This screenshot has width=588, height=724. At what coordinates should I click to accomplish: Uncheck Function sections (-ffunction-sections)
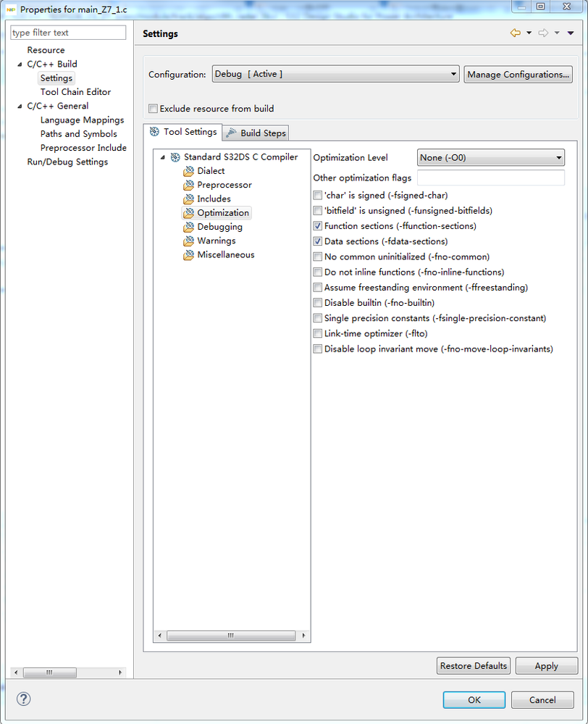[318, 226]
